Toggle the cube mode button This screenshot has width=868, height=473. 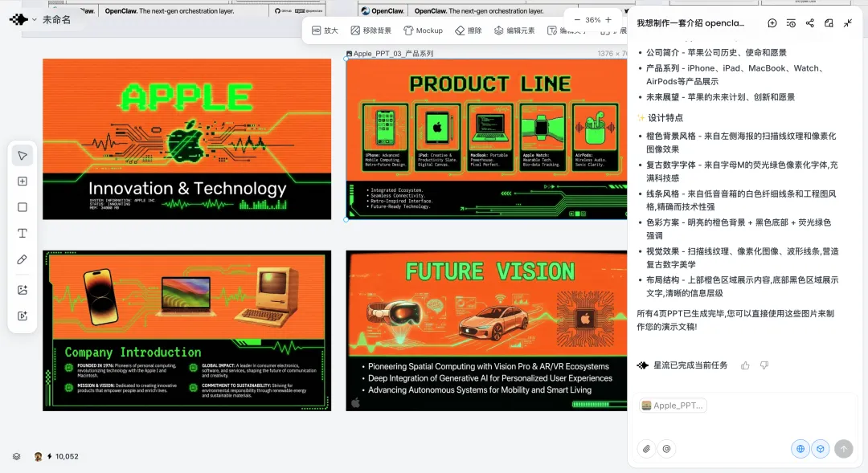[821, 449]
